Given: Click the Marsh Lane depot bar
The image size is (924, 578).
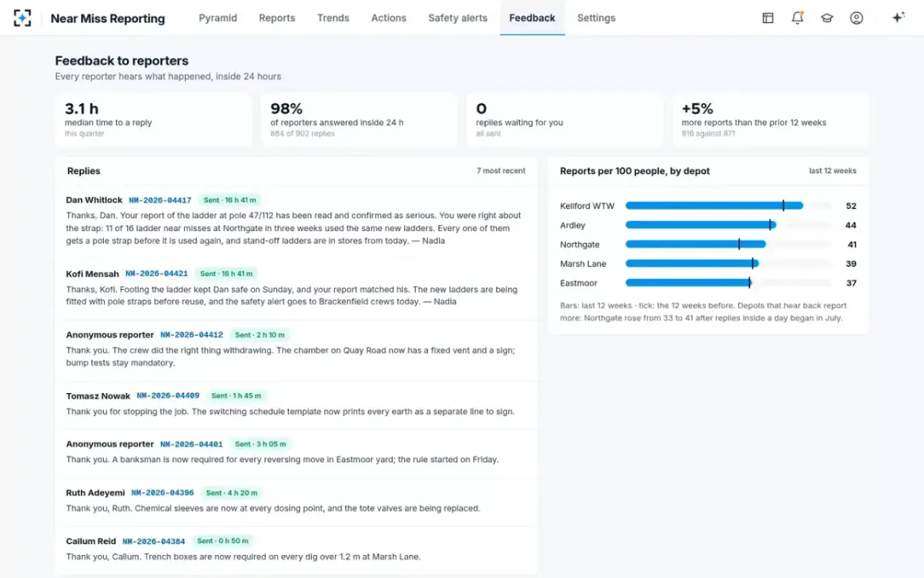Looking at the screenshot, I should 728,264.
